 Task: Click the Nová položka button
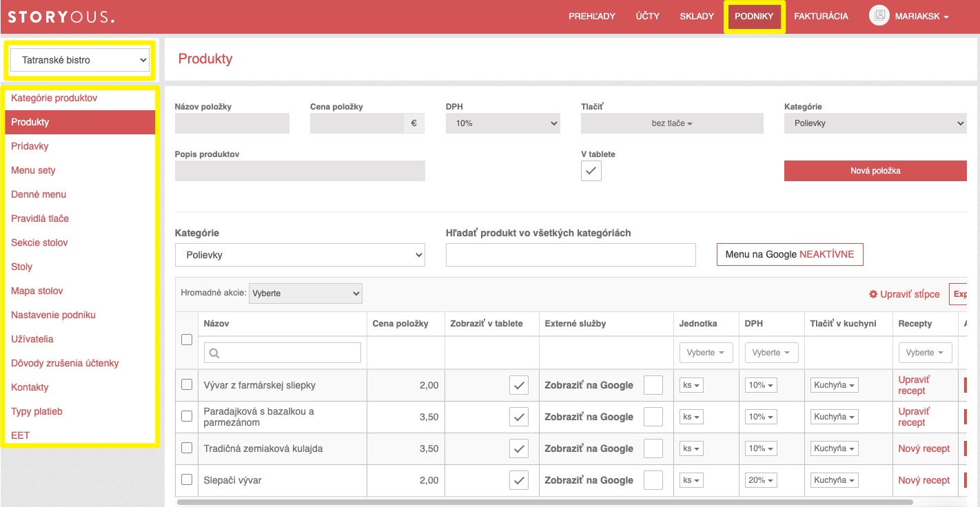coord(875,171)
